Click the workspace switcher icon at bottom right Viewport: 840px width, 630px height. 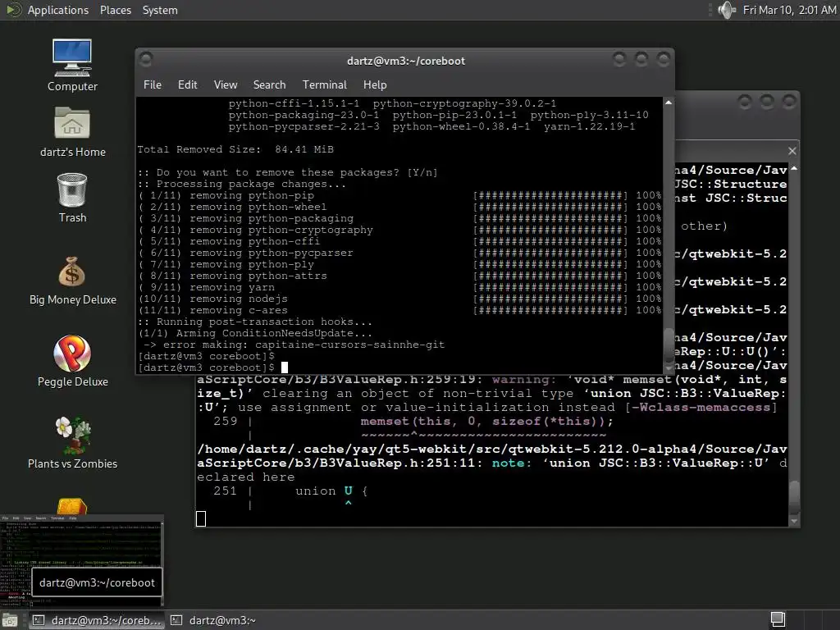778,620
